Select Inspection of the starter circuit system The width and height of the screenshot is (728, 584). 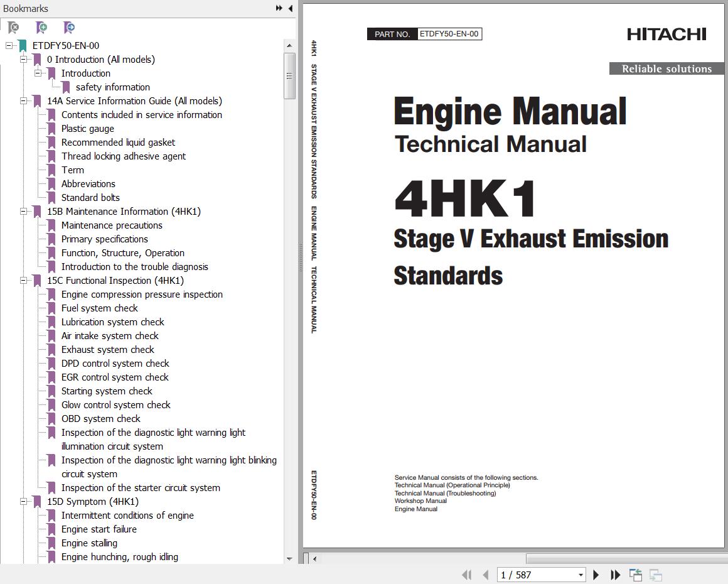point(141,488)
